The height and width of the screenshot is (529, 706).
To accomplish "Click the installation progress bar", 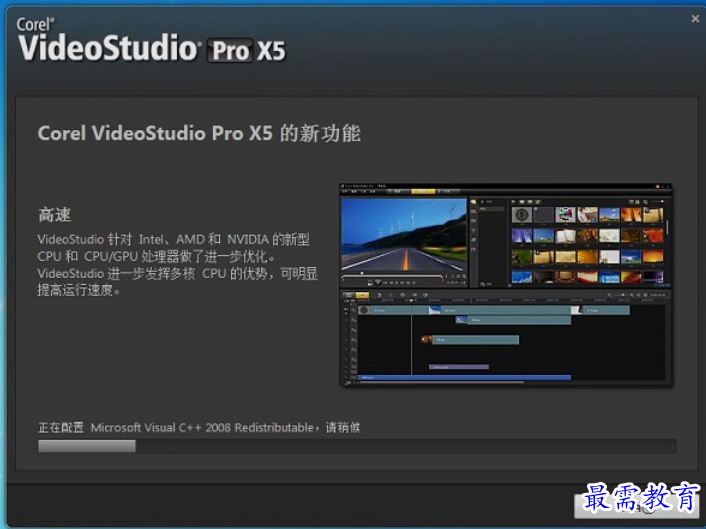I will (x=357, y=446).
